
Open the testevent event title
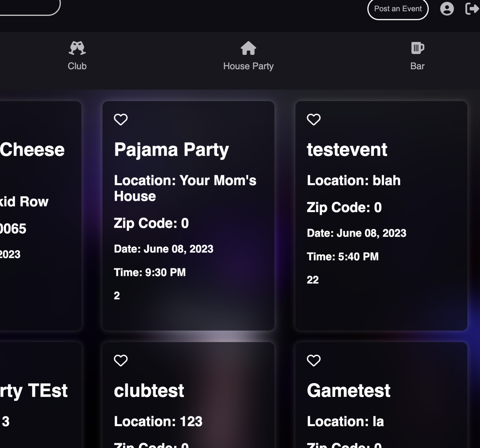347,150
